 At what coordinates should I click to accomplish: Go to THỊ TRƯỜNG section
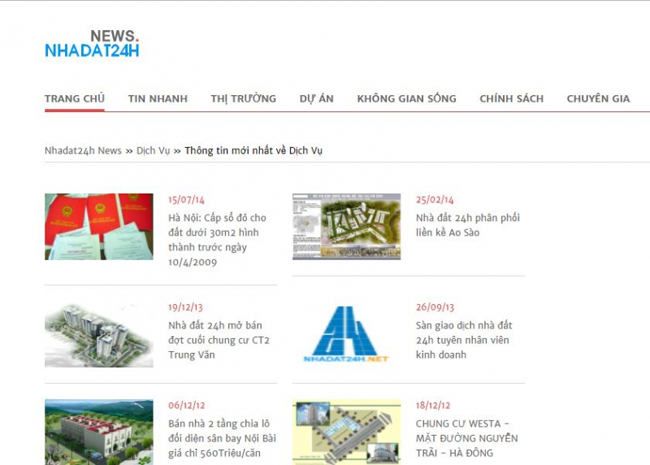(x=243, y=99)
